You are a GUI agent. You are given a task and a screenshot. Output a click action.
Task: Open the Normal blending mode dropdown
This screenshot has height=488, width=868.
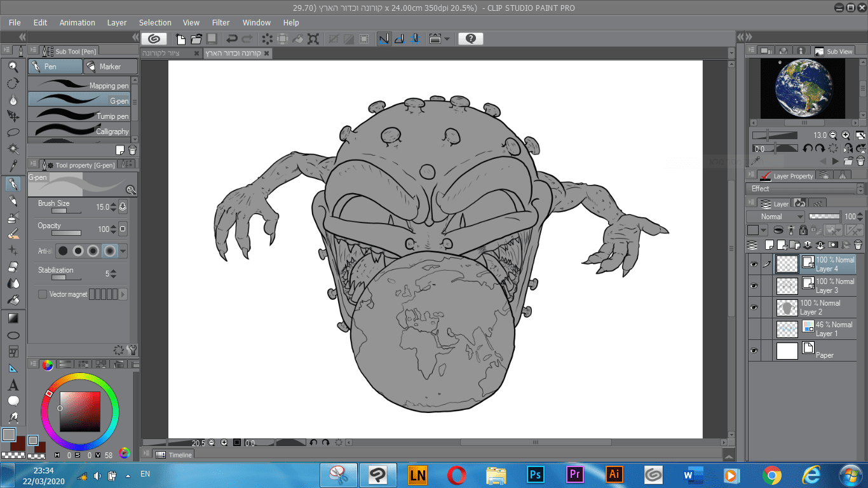[775, 217]
